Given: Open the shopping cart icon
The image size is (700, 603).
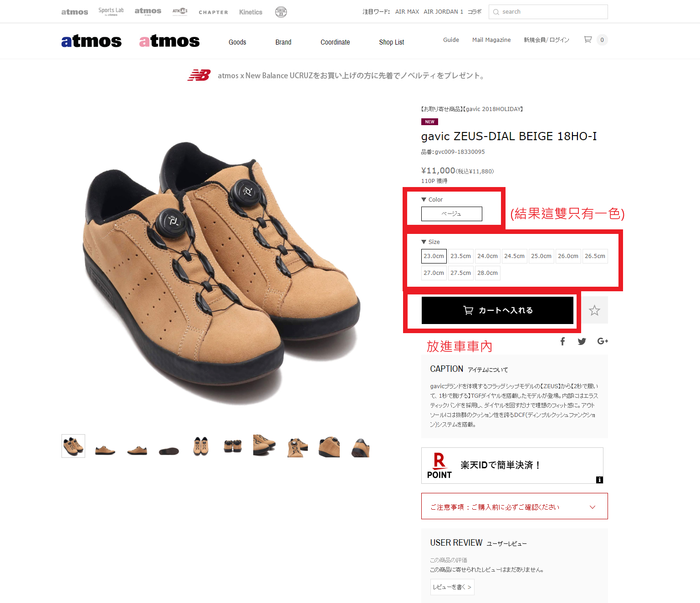Looking at the screenshot, I should [588, 40].
